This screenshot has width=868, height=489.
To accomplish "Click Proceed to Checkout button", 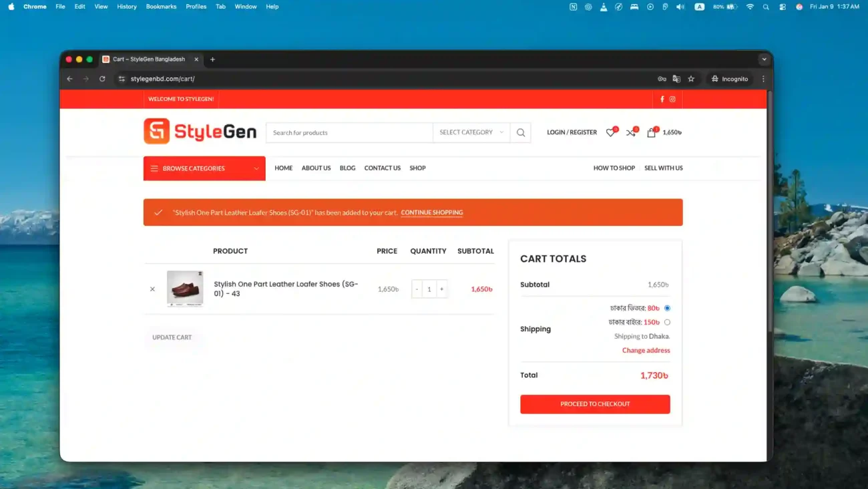I will [x=595, y=404].
